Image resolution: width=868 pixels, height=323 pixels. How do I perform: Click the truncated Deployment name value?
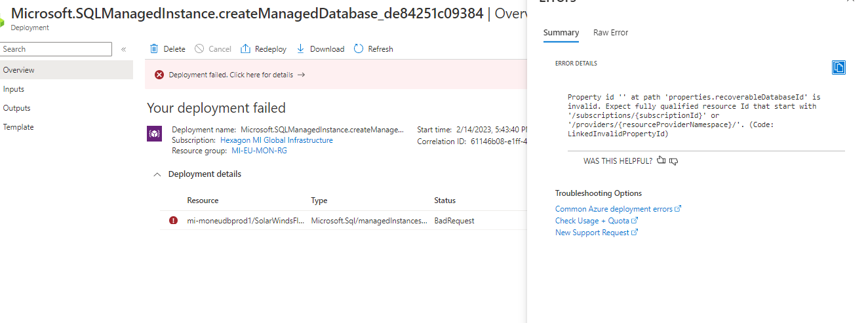point(322,130)
